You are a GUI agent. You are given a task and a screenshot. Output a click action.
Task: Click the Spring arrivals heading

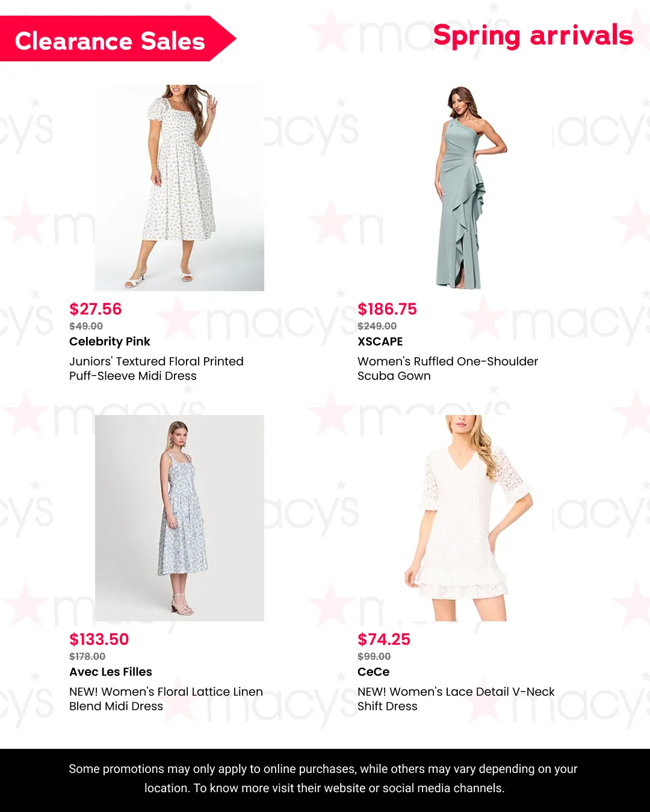point(533,35)
